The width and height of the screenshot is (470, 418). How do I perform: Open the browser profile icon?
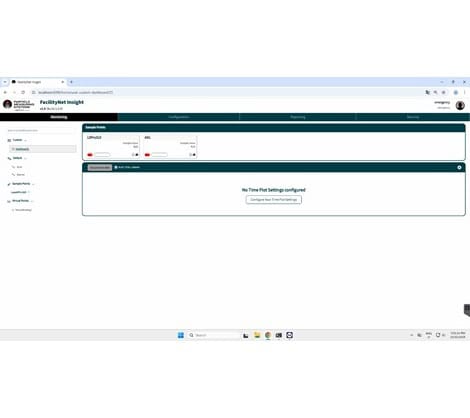[x=456, y=92]
